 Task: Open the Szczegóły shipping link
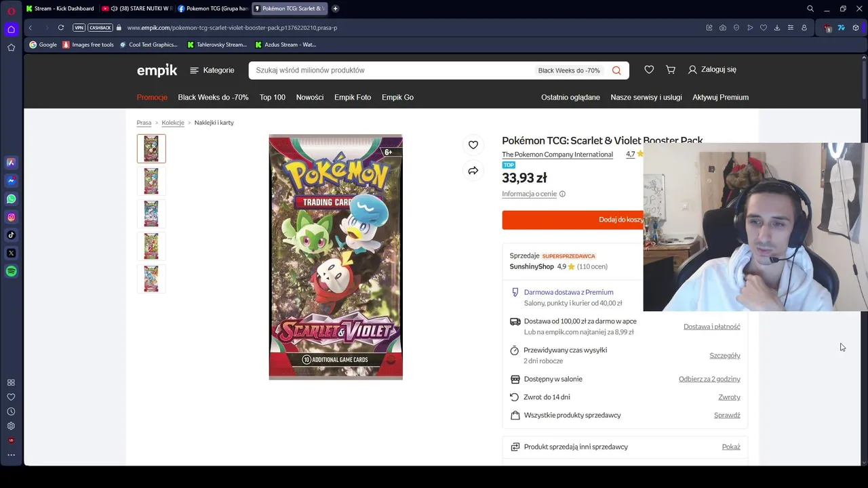725,356
